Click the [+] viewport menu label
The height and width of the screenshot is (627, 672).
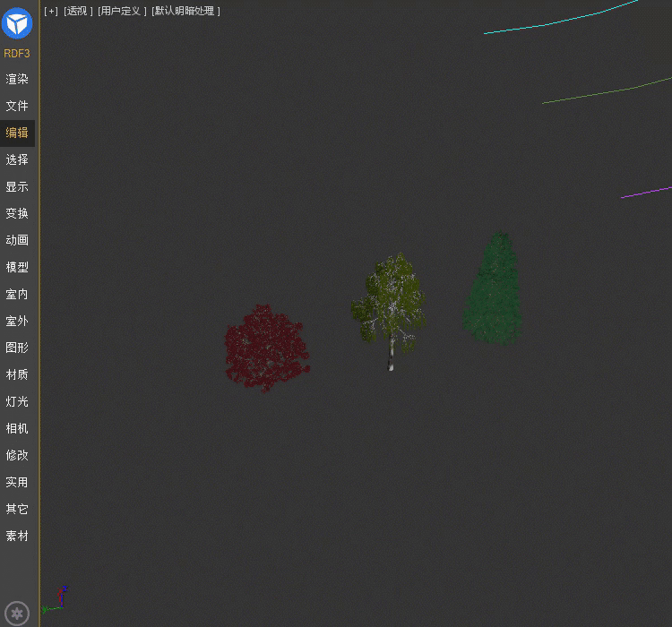point(51,11)
